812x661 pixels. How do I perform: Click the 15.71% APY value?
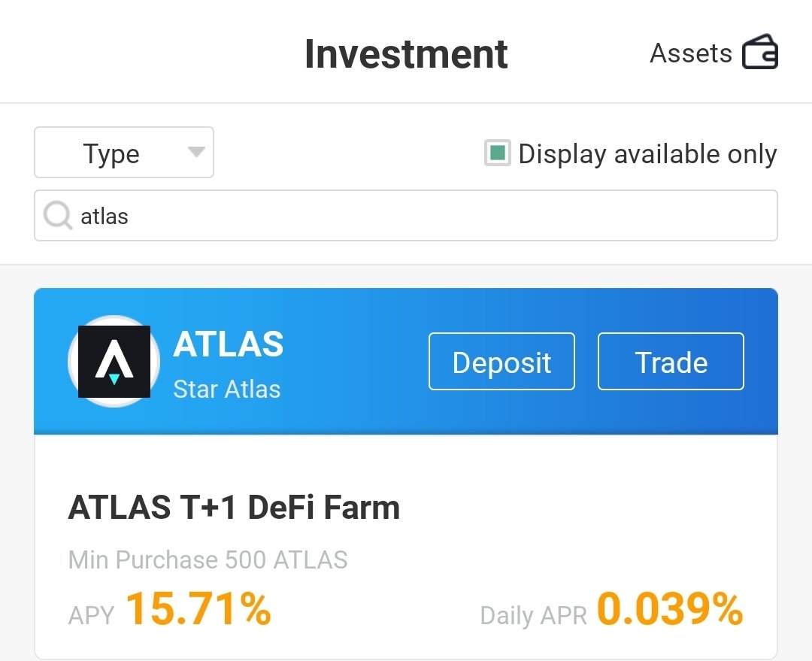[x=198, y=608]
